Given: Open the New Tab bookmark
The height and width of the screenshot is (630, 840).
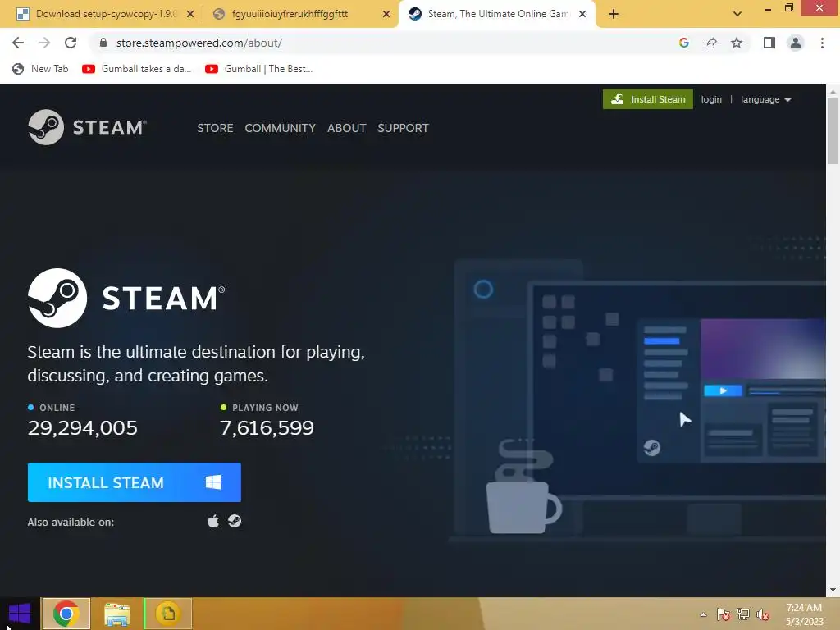Looking at the screenshot, I should click(40, 69).
